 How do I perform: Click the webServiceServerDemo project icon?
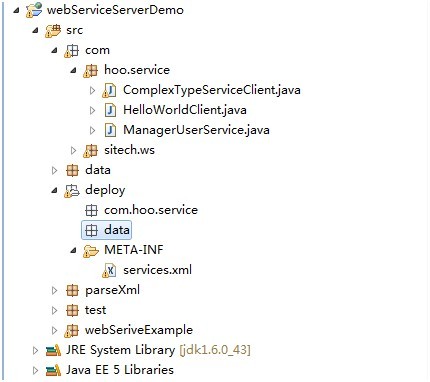pyautogui.click(x=34, y=10)
